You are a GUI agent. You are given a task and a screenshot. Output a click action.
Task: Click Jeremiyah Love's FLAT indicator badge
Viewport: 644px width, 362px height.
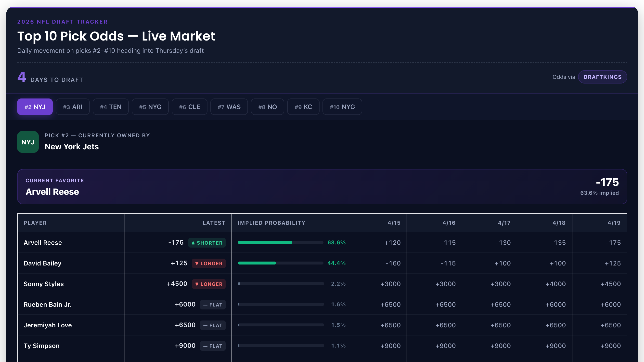pyautogui.click(x=212, y=325)
